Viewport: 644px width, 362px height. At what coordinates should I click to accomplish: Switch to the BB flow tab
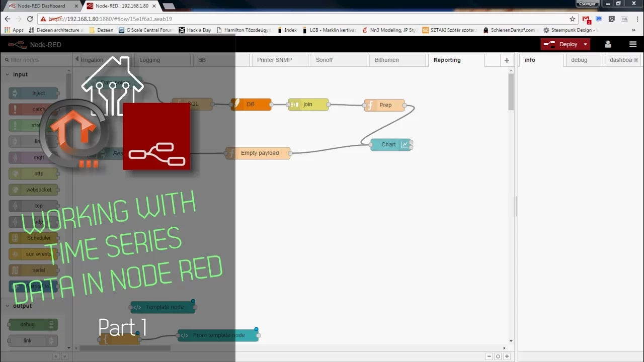[220, 60]
